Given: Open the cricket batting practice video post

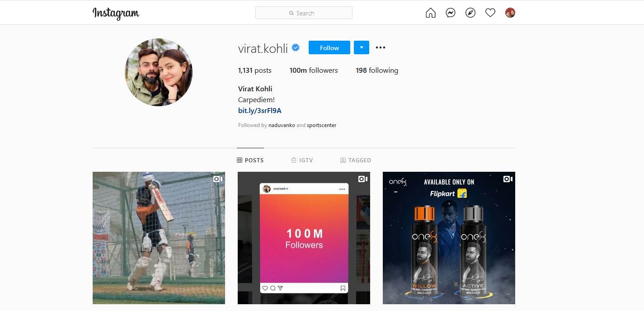Looking at the screenshot, I should click(x=159, y=238).
